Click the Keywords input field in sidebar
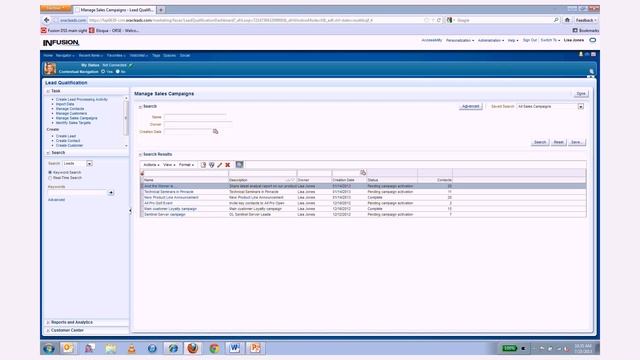Screen dimensions: 640x360 click(78, 192)
